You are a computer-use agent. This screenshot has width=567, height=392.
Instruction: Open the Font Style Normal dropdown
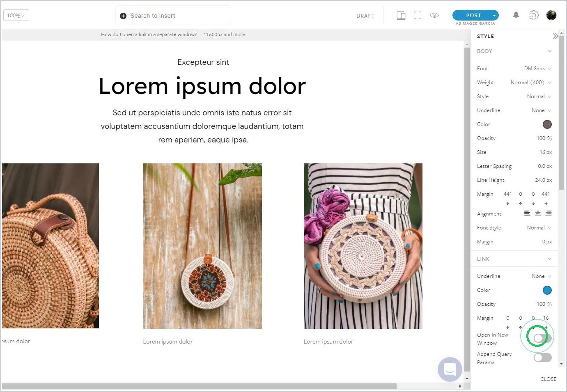pos(539,228)
